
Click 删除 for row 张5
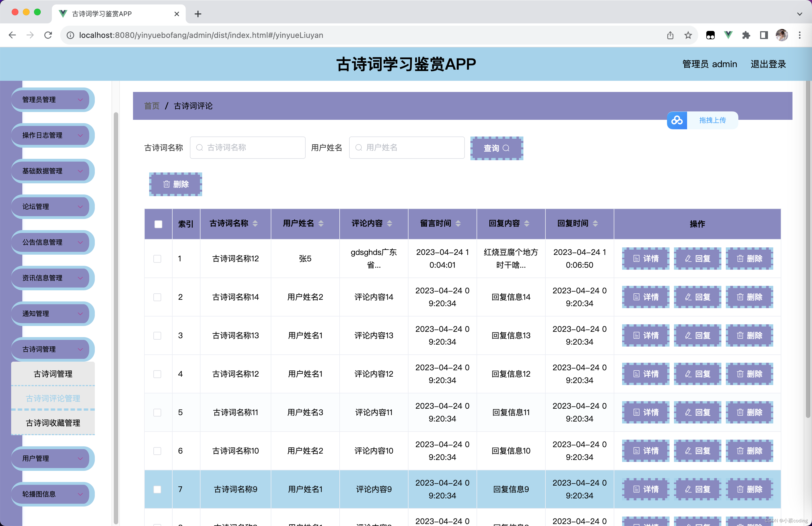pos(749,259)
